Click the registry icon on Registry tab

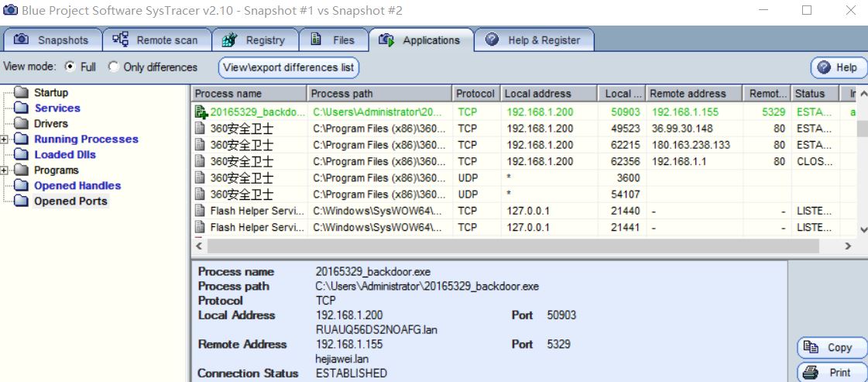point(230,40)
